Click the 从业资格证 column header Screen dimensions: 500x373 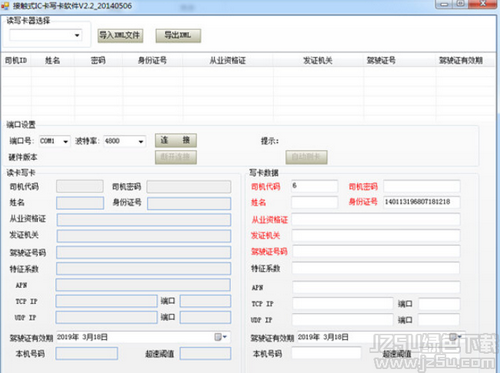[228, 60]
